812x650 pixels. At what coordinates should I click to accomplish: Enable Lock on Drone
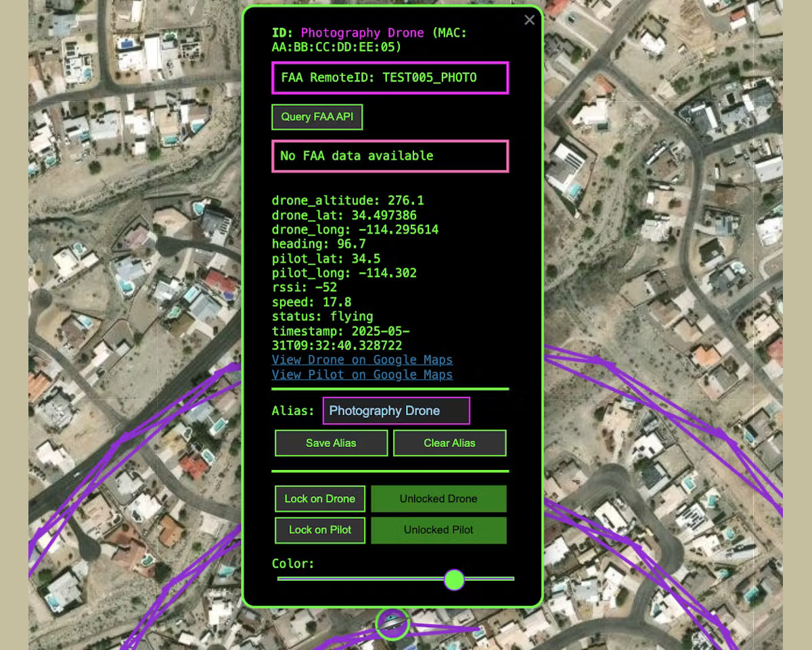click(319, 499)
